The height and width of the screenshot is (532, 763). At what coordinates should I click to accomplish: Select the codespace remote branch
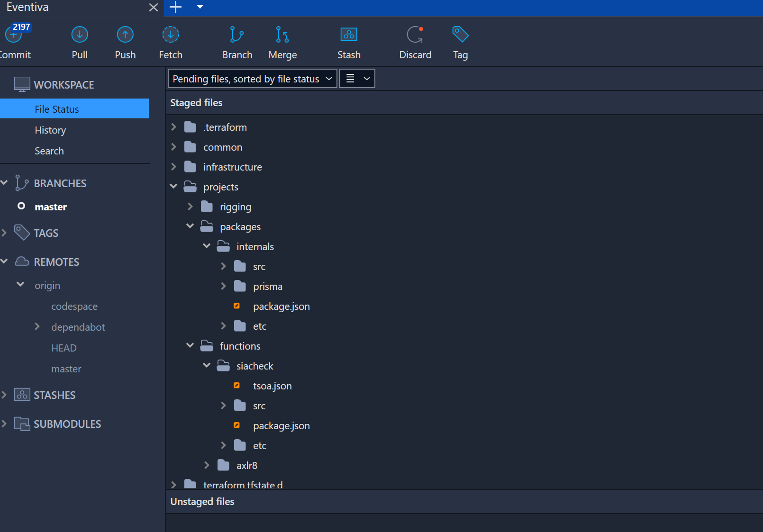click(74, 306)
